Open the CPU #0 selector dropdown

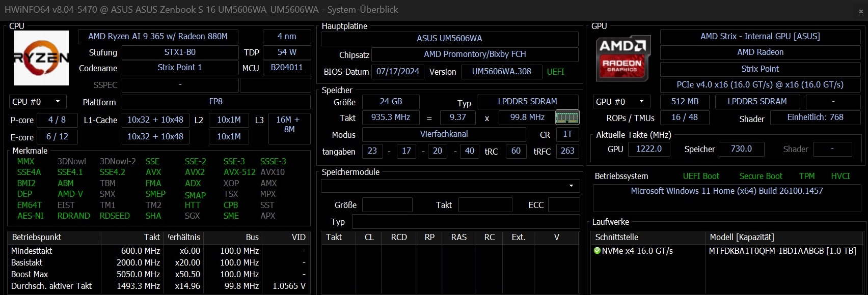click(38, 102)
